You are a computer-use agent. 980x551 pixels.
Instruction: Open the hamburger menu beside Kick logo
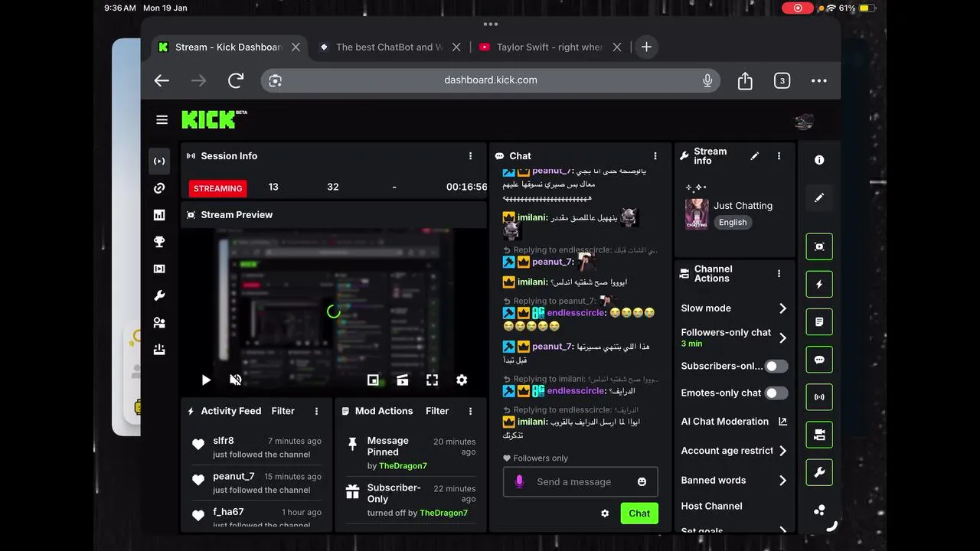[x=162, y=119]
